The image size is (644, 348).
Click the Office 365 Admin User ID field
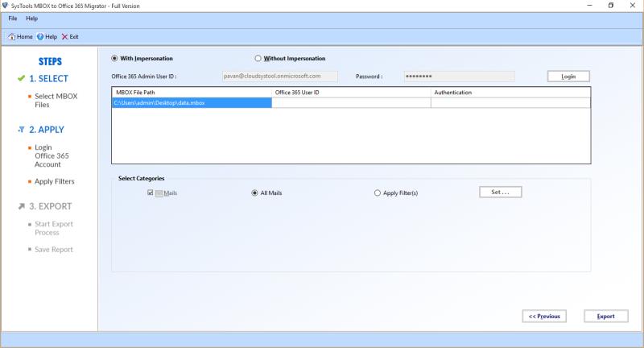(279, 76)
